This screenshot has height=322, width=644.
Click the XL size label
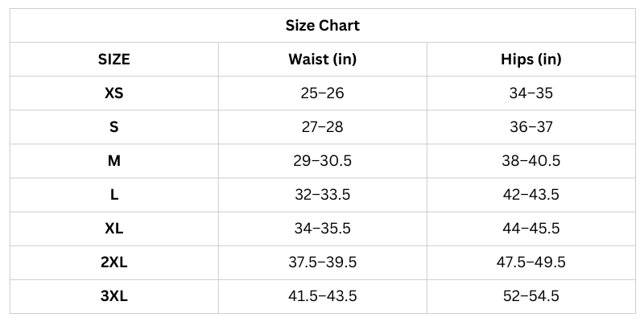(x=114, y=229)
